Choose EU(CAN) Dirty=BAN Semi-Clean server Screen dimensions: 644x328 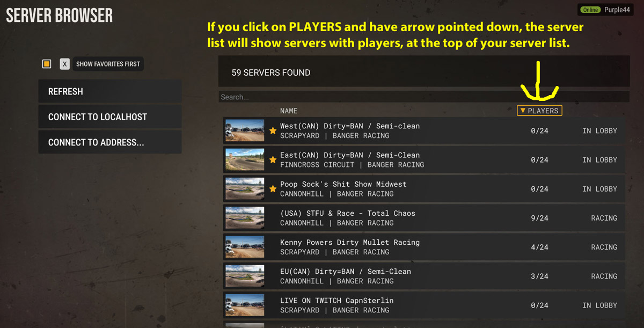(424, 275)
